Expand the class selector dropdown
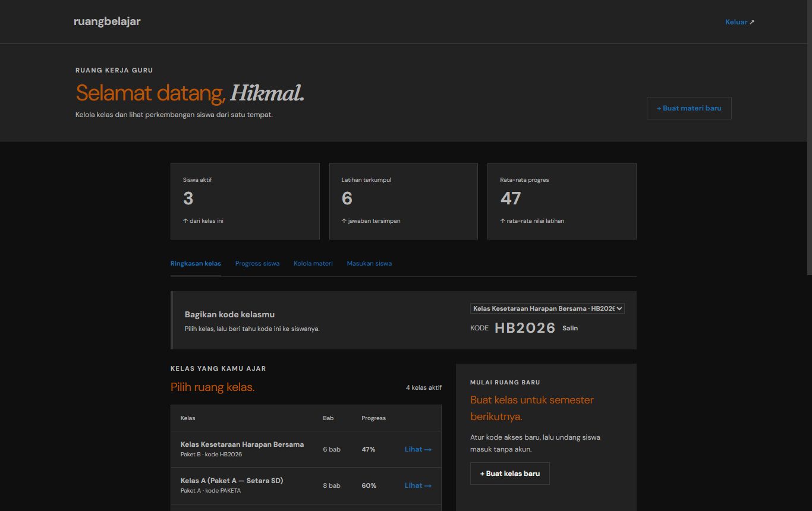 coord(547,308)
